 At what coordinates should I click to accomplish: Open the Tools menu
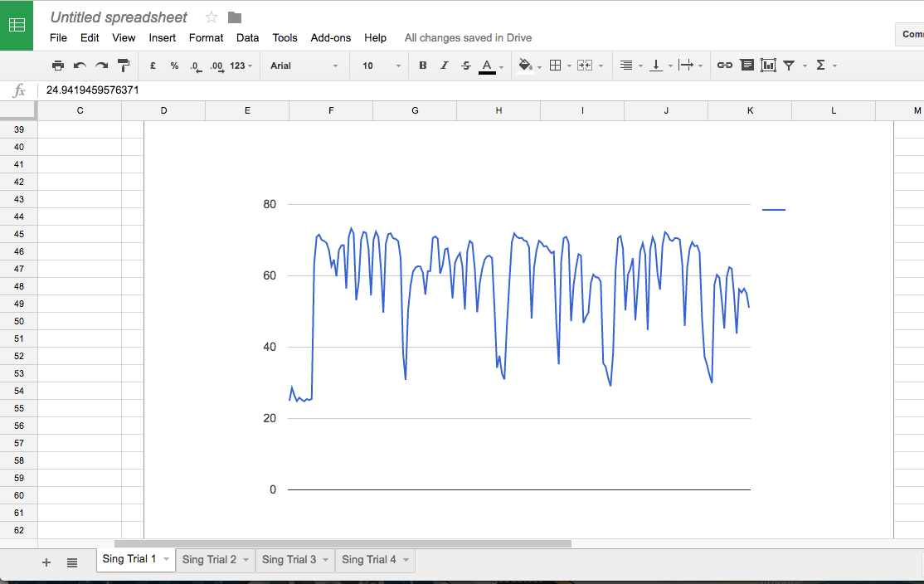pyautogui.click(x=284, y=37)
